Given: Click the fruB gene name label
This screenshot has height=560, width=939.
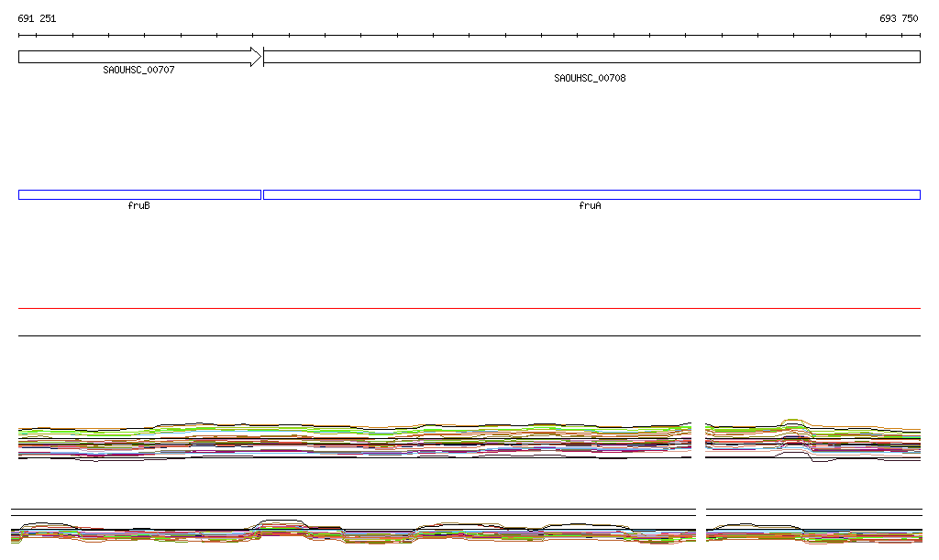Looking at the screenshot, I should tap(138, 206).
